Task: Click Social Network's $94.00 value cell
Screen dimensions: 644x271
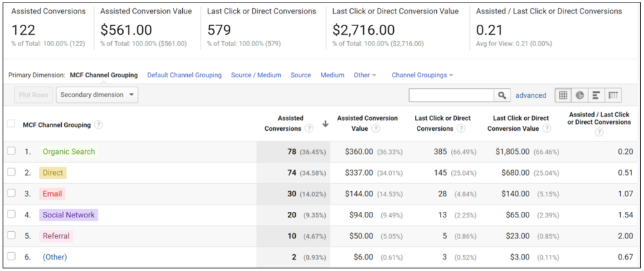Action: [x=361, y=215]
